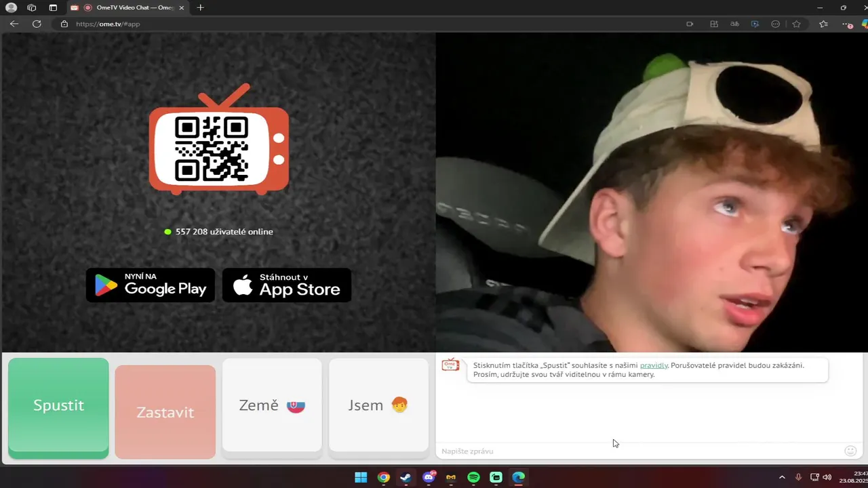Open the Copilot icon in Edge toolbar
This screenshot has height=488, width=868.
[x=865, y=24]
